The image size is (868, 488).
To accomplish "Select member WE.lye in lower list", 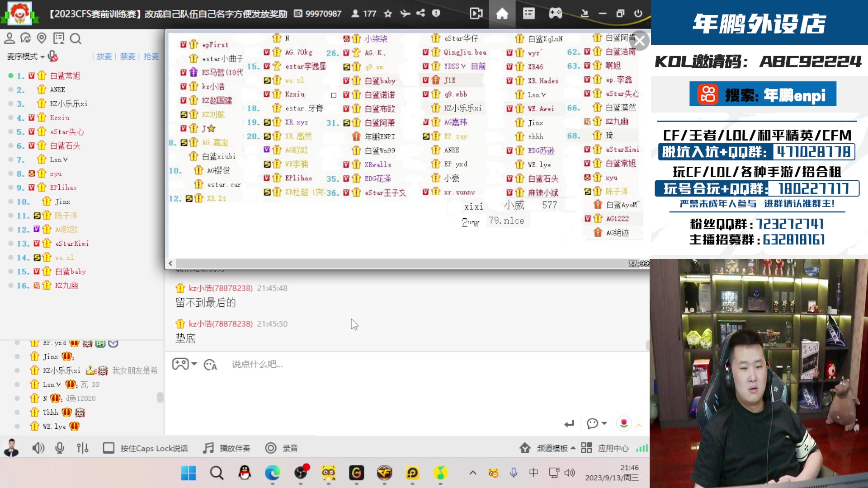I will (54, 426).
